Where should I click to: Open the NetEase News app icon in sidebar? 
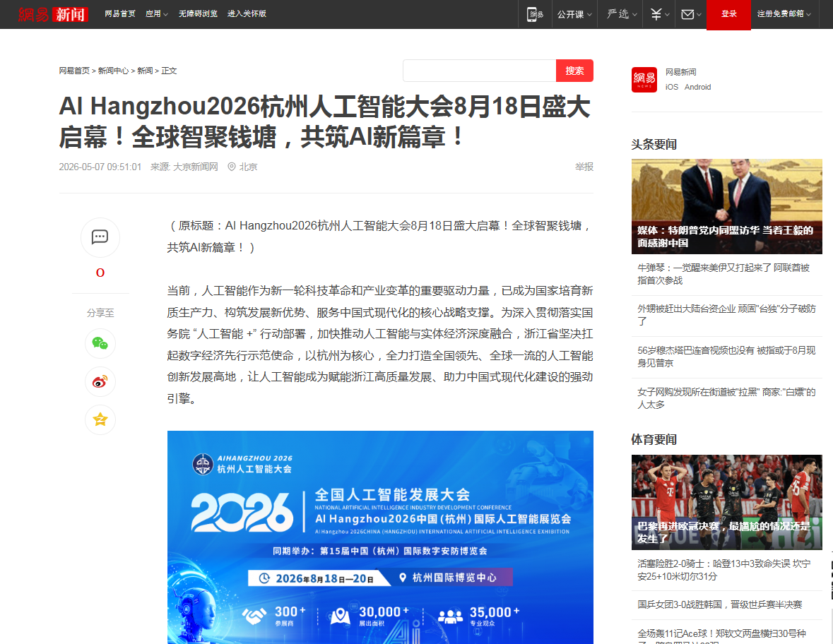click(644, 80)
